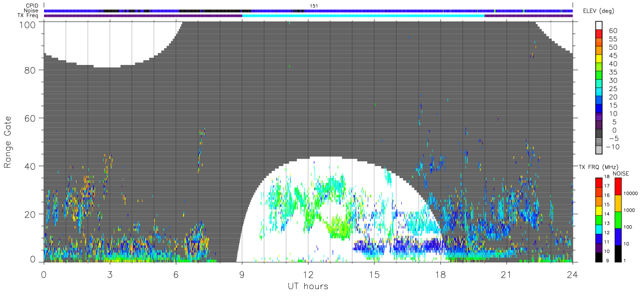
Task: Pick the white swatch atop ELEV colorbar
Action: (599, 26)
